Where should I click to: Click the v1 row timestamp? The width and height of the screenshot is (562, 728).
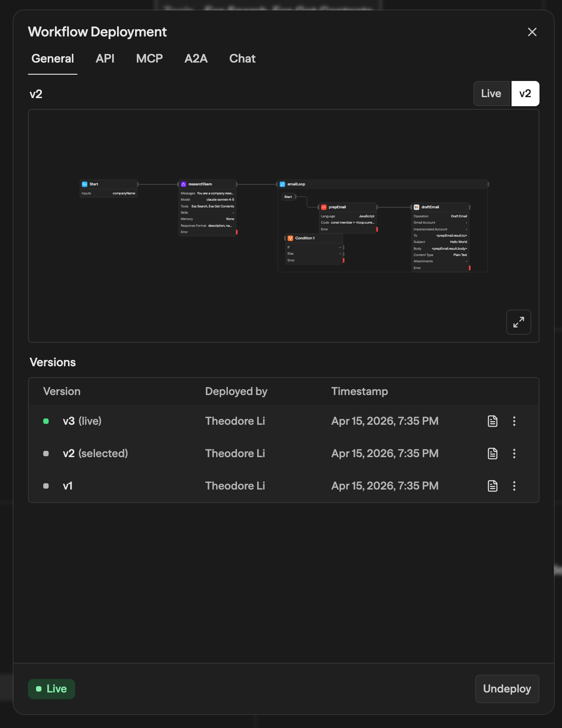click(385, 486)
